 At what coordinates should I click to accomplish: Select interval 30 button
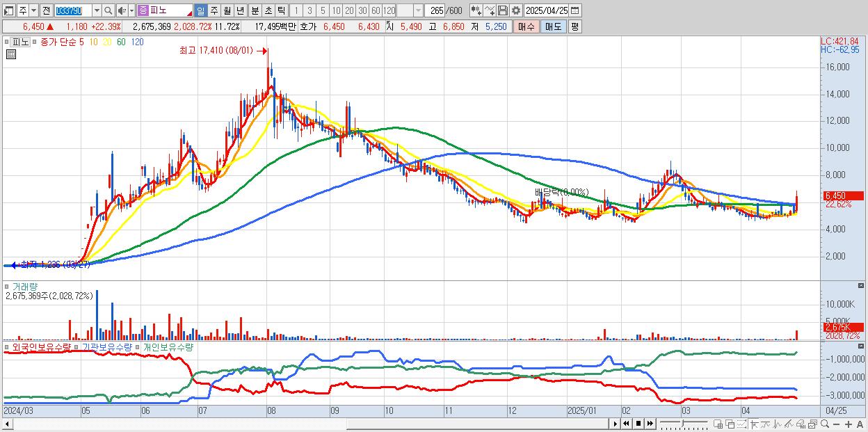coord(362,10)
